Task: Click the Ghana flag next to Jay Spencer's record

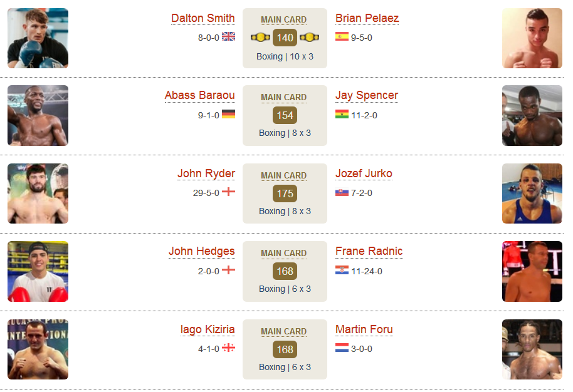Action: (x=342, y=114)
